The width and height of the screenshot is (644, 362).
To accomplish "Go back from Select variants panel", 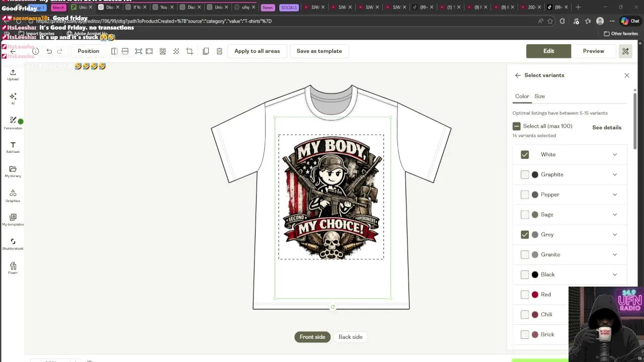I will [x=518, y=75].
